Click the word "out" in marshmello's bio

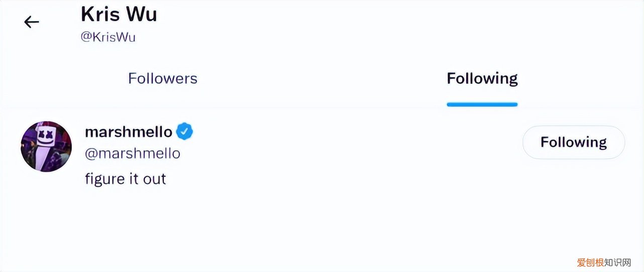(x=154, y=179)
